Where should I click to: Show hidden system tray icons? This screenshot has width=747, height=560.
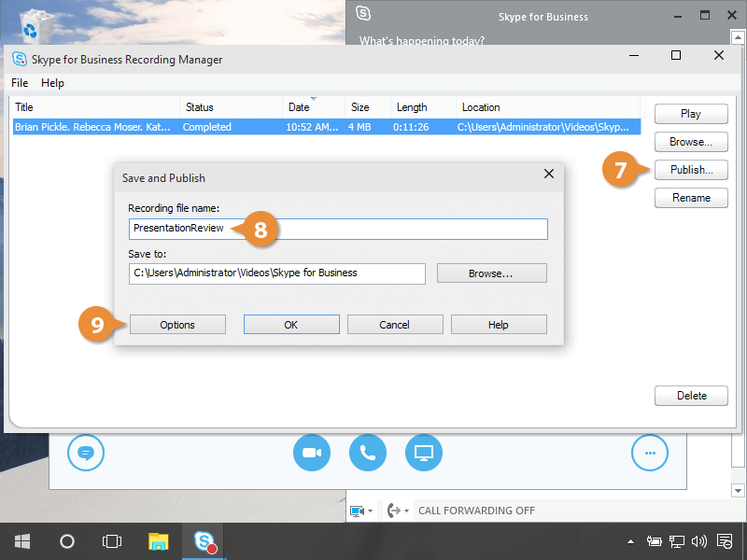(631, 540)
